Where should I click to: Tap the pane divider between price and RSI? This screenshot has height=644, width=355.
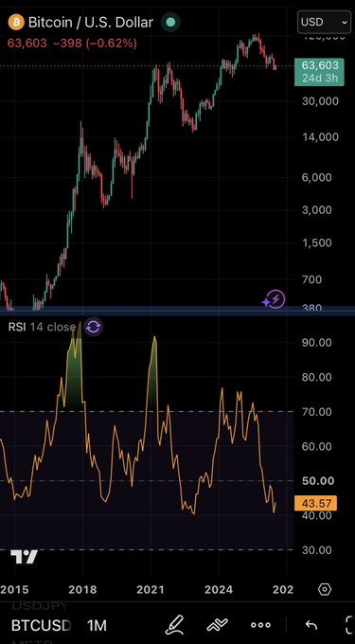[177, 312]
